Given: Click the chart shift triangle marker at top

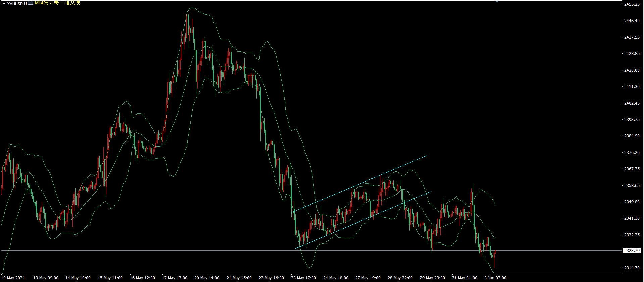Looking at the screenshot, I should tap(497, 2).
